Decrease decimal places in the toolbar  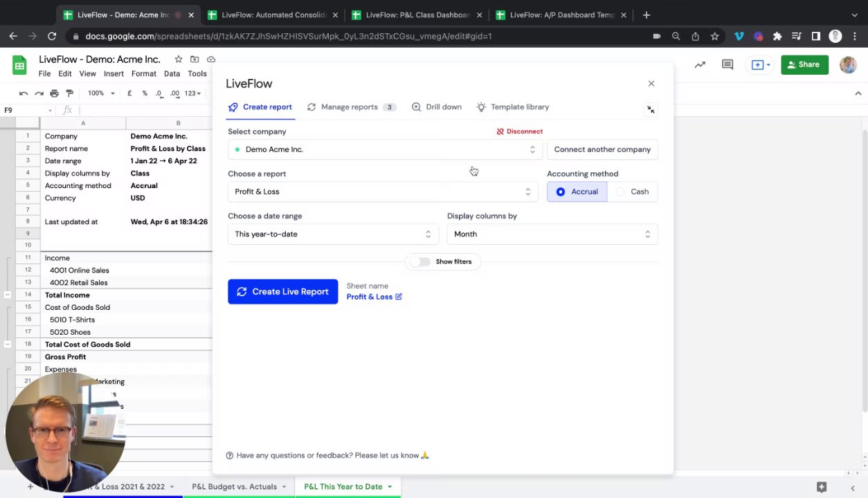click(159, 93)
